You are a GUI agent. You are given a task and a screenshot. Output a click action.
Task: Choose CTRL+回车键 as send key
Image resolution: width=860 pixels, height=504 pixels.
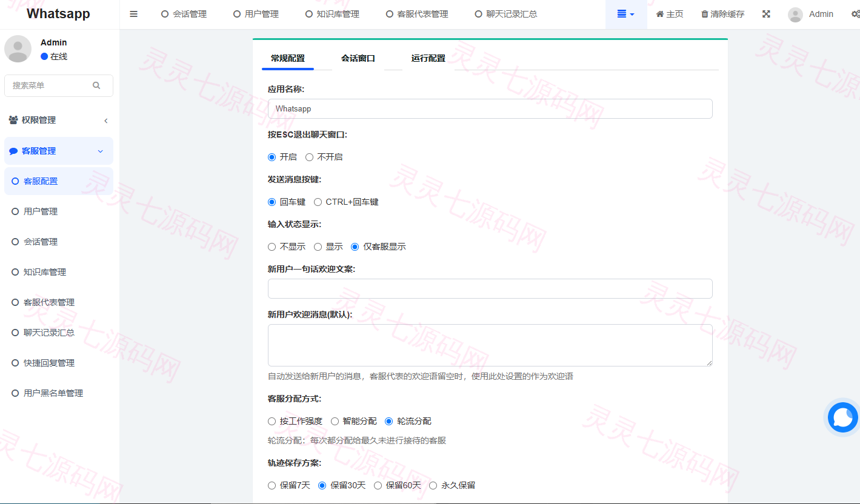click(x=318, y=202)
